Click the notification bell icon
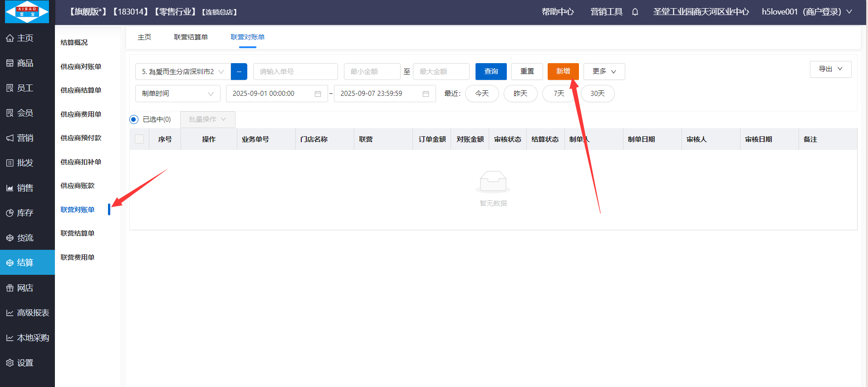 pyautogui.click(x=635, y=12)
